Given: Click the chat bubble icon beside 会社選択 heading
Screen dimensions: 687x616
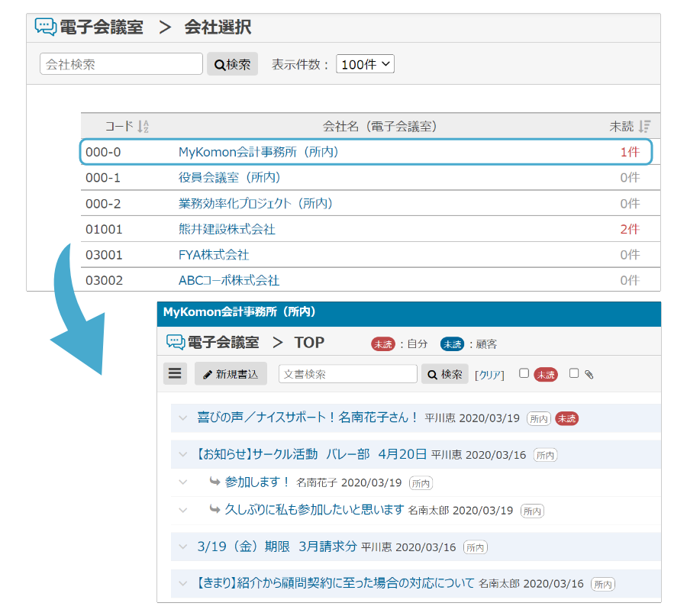Looking at the screenshot, I should tap(46, 27).
